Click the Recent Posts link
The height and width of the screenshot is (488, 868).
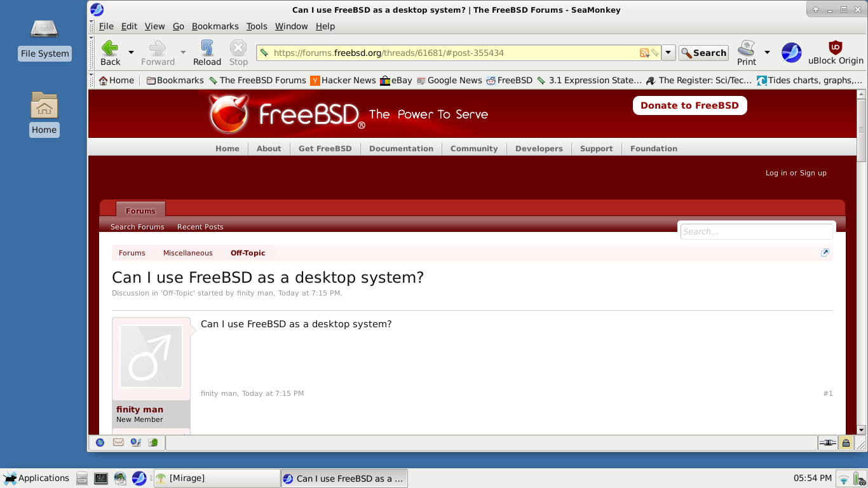tap(200, 227)
